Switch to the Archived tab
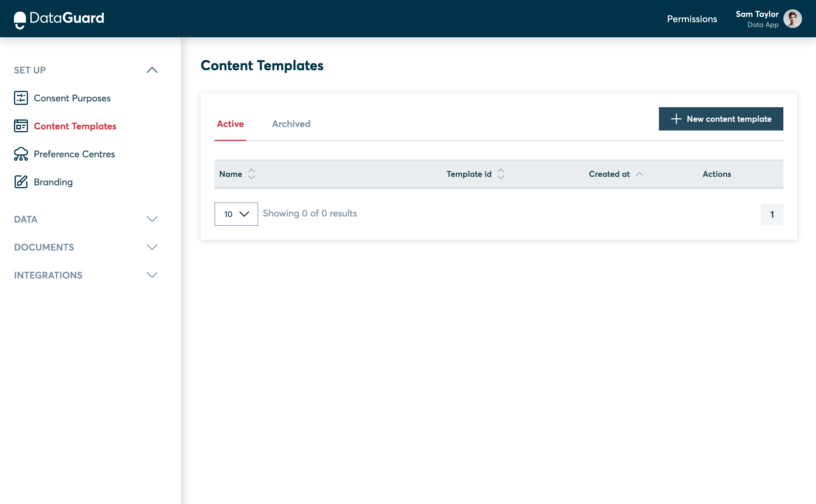This screenshot has height=504, width=816. [x=291, y=124]
